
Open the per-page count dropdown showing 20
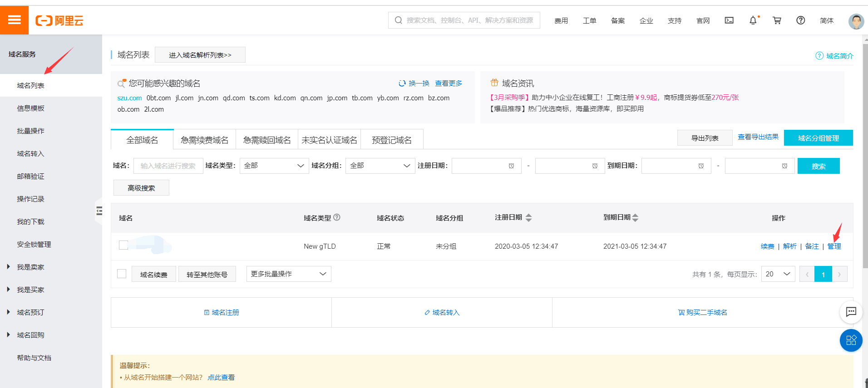tap(778, 274)
